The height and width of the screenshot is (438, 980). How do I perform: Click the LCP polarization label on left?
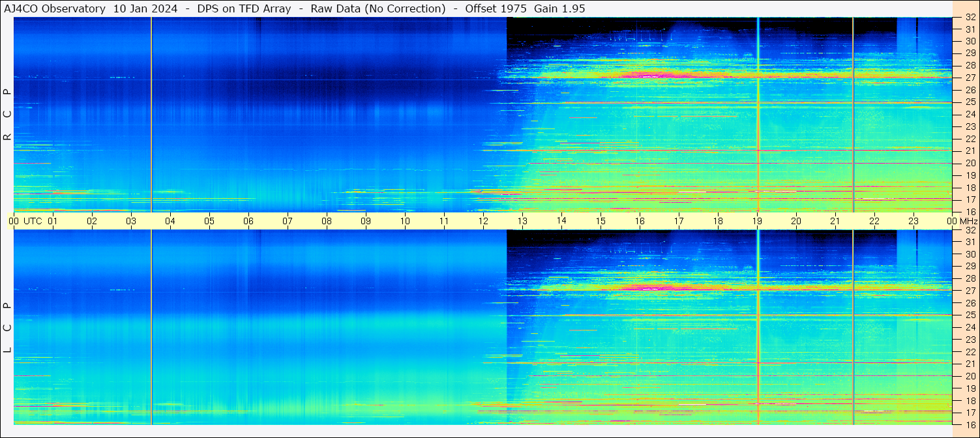[8, 327]
